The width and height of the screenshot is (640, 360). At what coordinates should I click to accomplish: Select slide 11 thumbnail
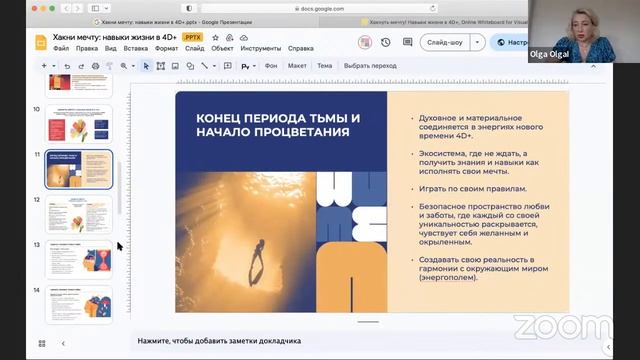click(x=79, y=169)
